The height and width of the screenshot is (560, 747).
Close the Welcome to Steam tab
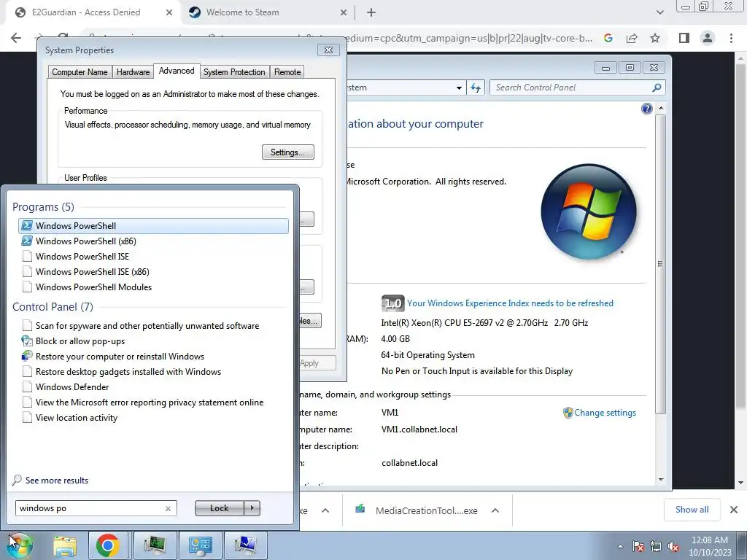344,12
